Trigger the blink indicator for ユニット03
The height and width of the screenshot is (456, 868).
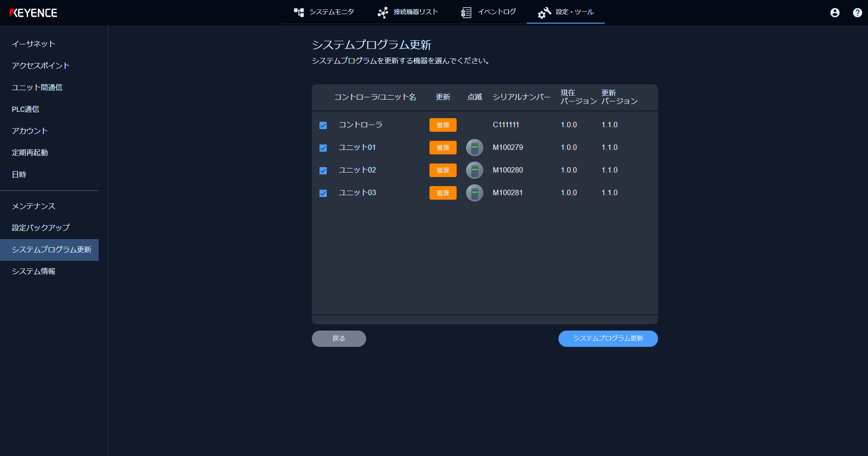(x=474, y=192)
